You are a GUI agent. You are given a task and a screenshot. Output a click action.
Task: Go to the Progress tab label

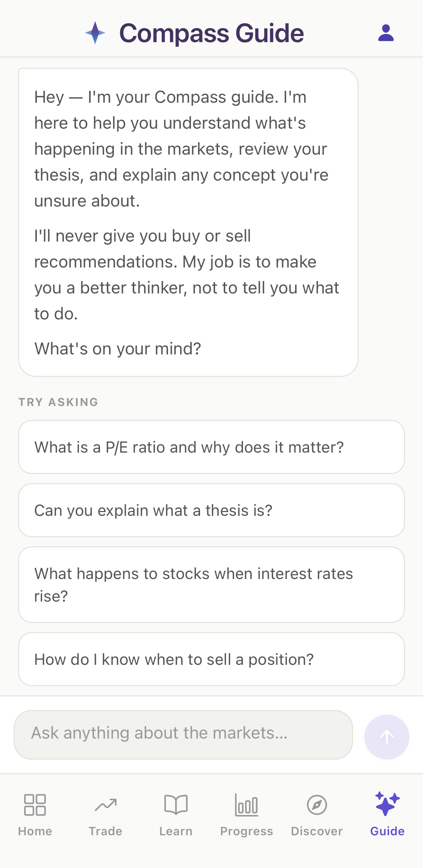[x=247, y=831]
